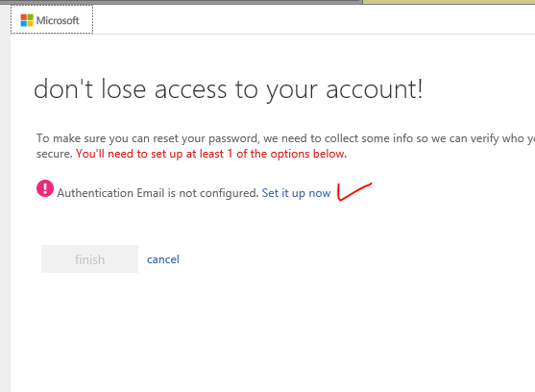This screenshot has width=535, height=392.
Task: Click the pink exclamation warning icon
Action: tap(45, 188)
